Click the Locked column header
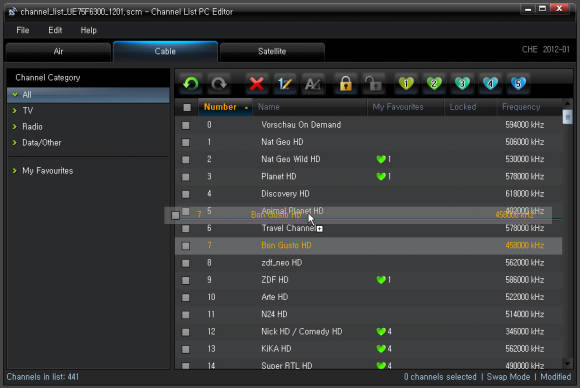Image resolution: width=580 pixels, height=388 pixels. point(470,107)
